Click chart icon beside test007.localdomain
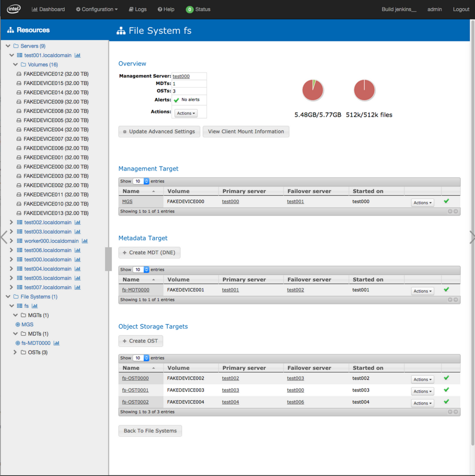 click(x=78, y=288)
